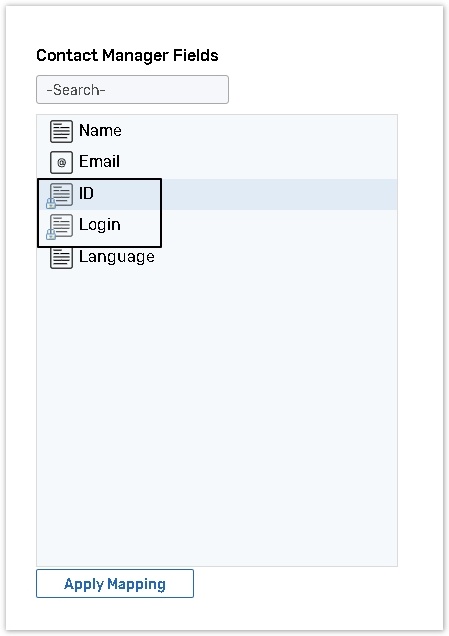The image size is (449, 636).
Task: Click the blank space right of Name
Action: click(260, 131)
